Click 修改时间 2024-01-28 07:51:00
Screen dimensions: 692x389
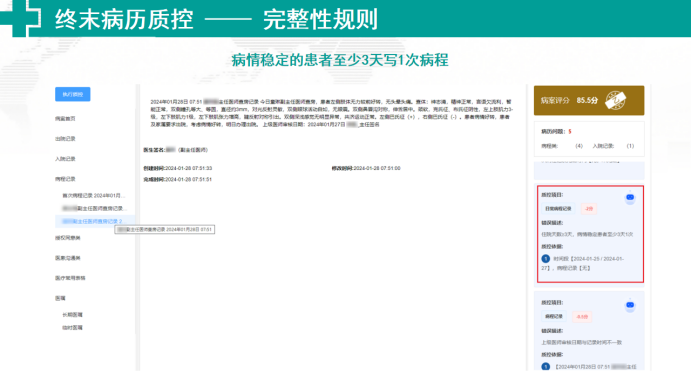(366, 168)
